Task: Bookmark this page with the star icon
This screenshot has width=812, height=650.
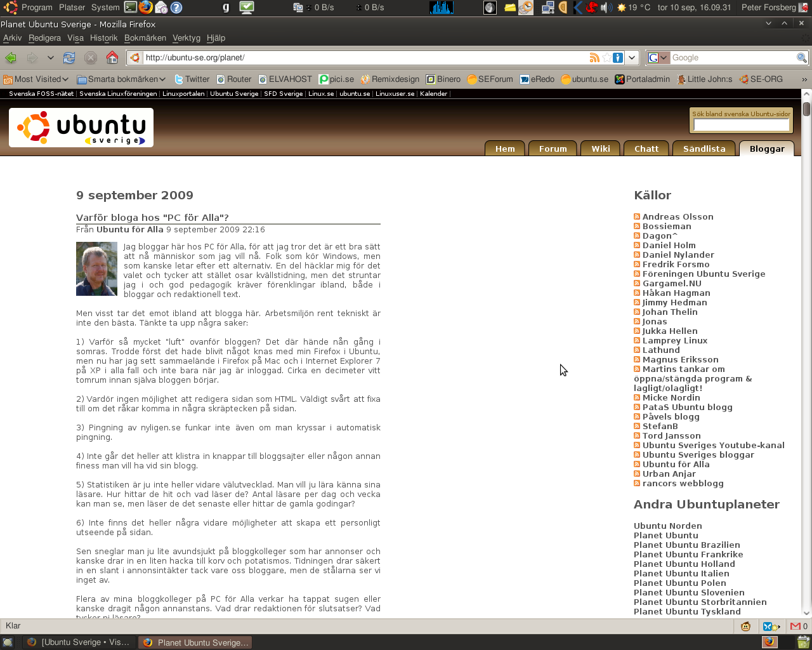Action: 607,58
